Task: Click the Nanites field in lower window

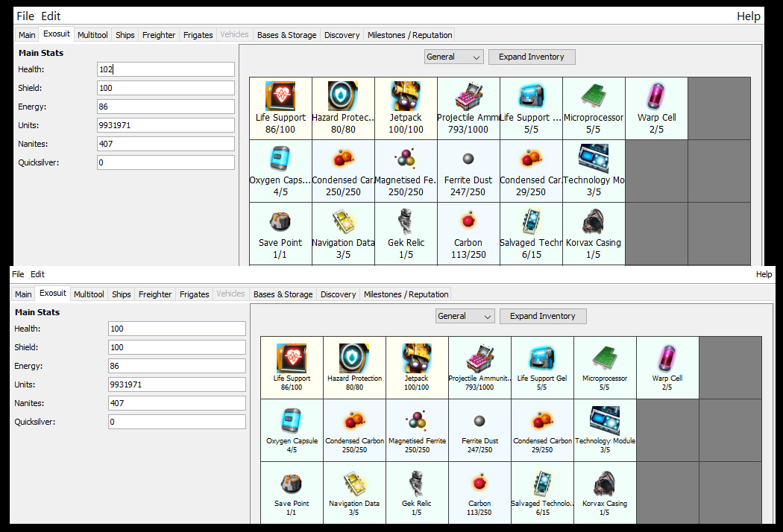Action: pyautogui.click(x=177, y=403)
